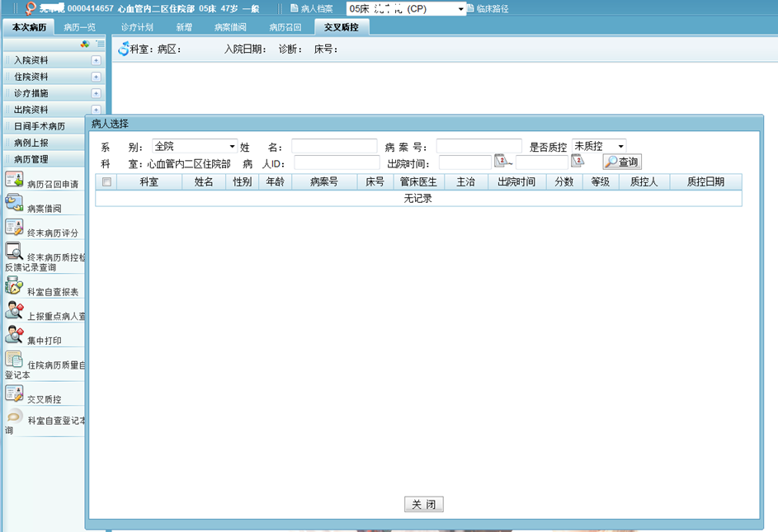Click the start date calendar icon

[501, 161]
